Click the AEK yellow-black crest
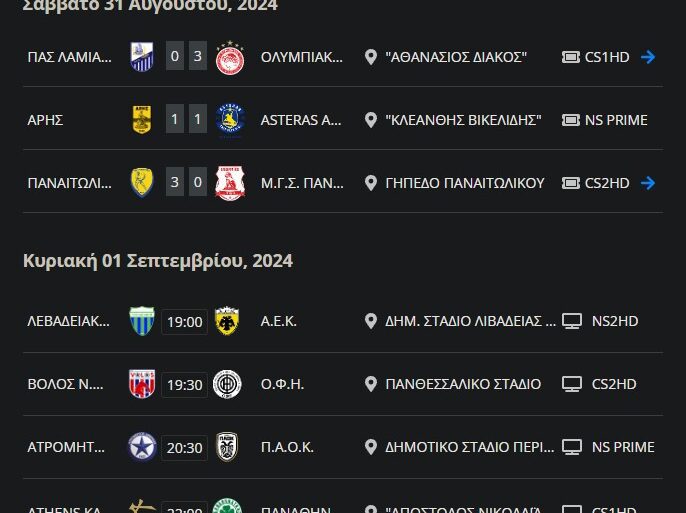The image size is (686, 513). [227, 321]
